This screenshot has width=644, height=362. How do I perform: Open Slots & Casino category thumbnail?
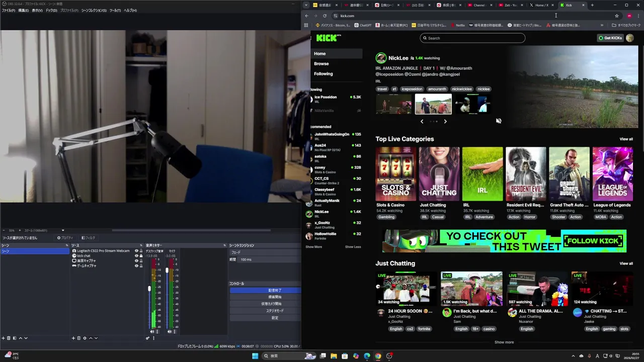click(x=396, y=174)
